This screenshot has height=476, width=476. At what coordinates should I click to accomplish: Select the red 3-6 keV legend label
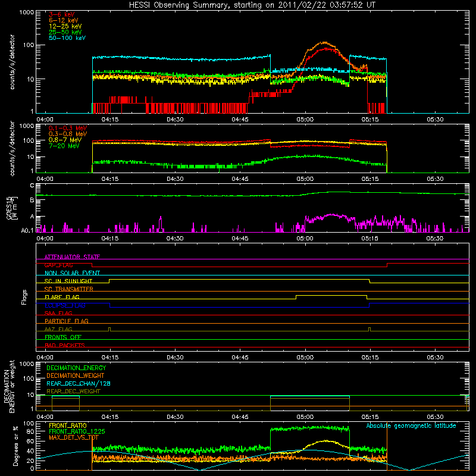coord(61,14)
